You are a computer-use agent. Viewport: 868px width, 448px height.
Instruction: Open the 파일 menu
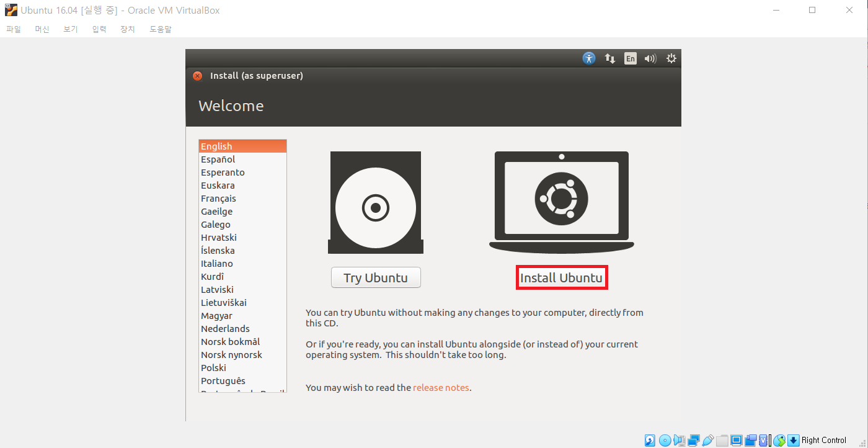(13, 29)
